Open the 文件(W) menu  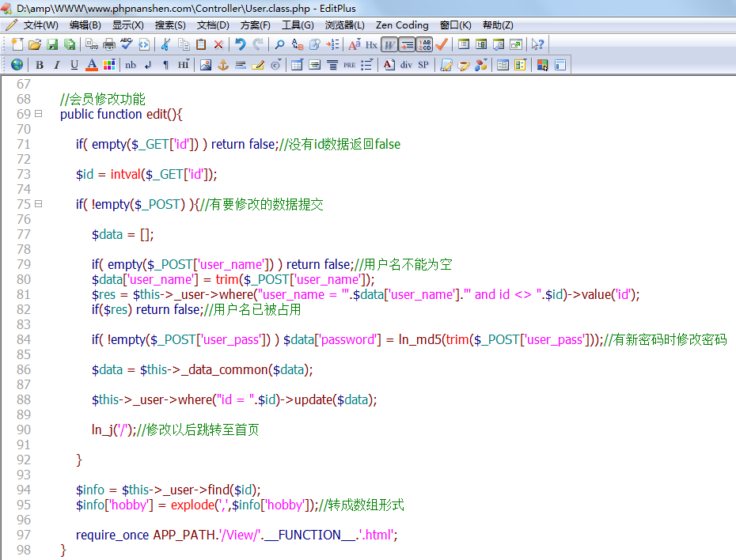[40, 25]
